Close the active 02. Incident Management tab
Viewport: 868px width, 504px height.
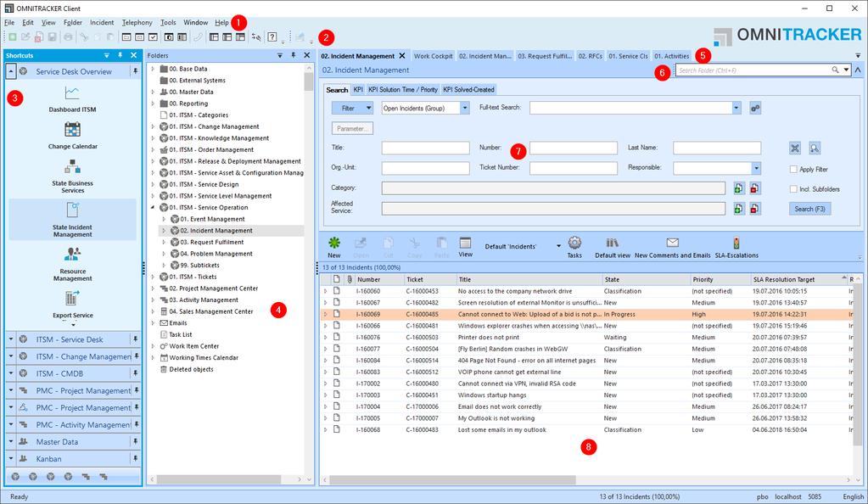(402, 56)
